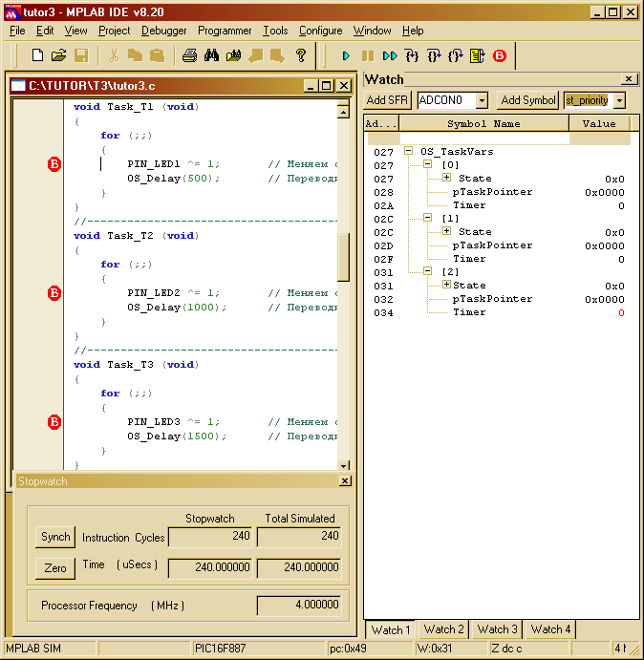
Task: Open help with the question mark icon
Action: point(301,55)
